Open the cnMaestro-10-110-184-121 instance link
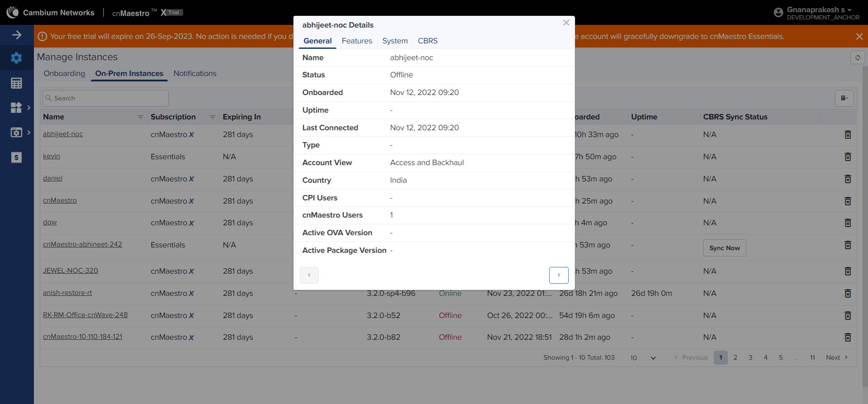The height and width of the screenshot is (404, 868). click(83, 337)
